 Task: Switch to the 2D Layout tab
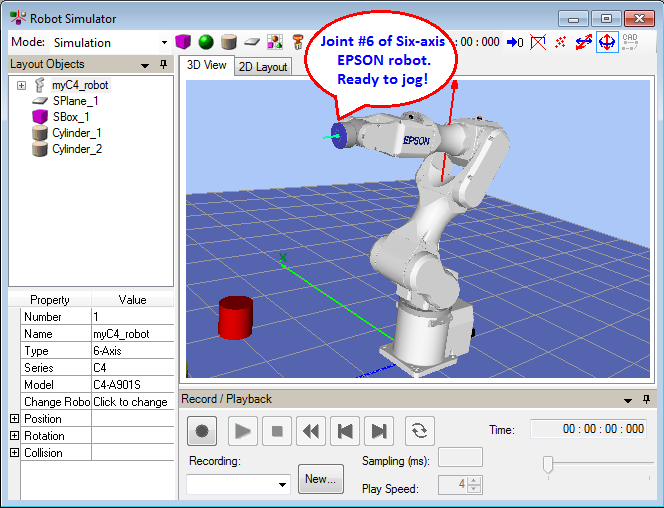[x=263, y=67]
